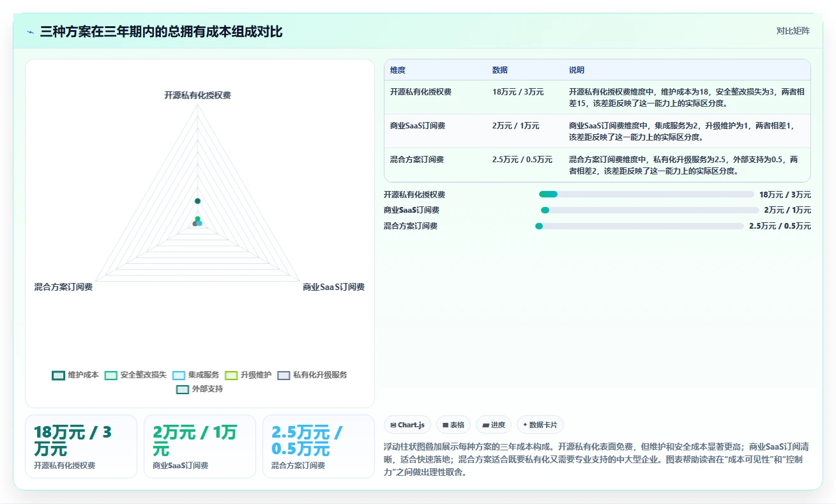Image resolution: width=836 pixels, height=504 pixels.
Task: Toggle 私有化升级服务 legend entry
Action: [x=312, y=375]
